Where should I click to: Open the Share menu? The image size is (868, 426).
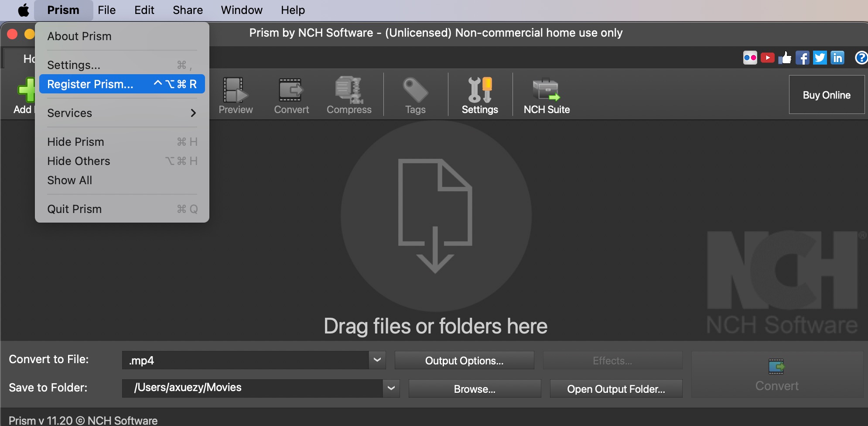point(188,10)
